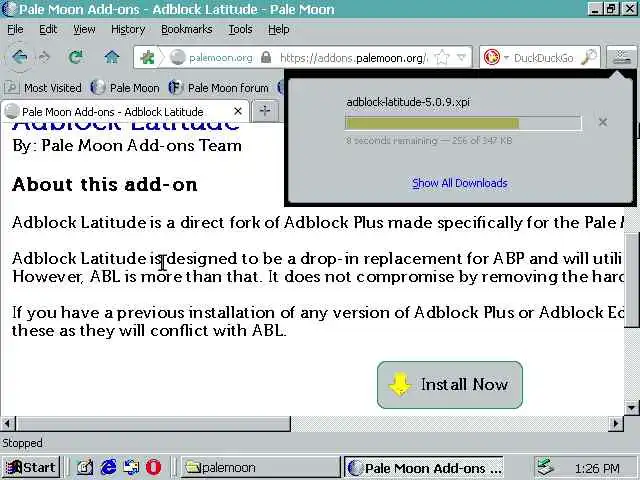Viewport: 640px width, 480px height.
Task: Open a new tab with the plus button
Action: 264,111
